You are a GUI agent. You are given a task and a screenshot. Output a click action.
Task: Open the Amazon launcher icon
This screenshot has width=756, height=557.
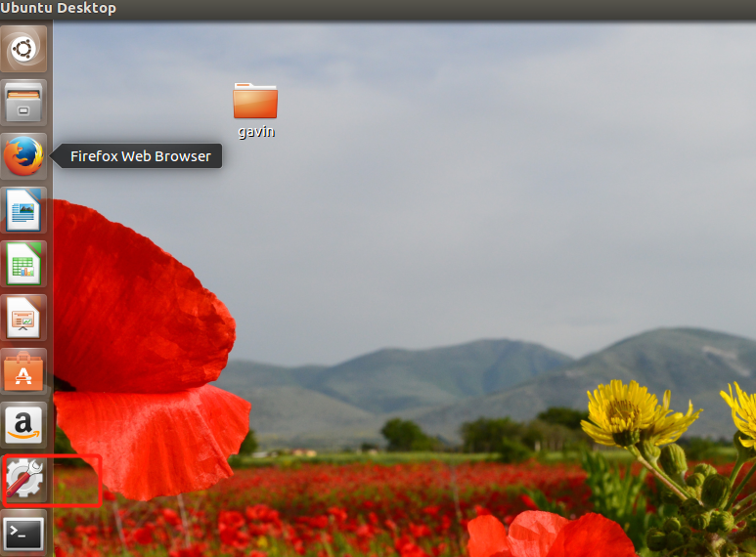[23, 425]
